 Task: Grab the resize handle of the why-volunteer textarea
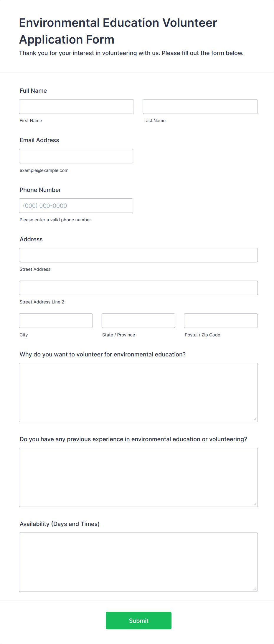click(255, 419)
